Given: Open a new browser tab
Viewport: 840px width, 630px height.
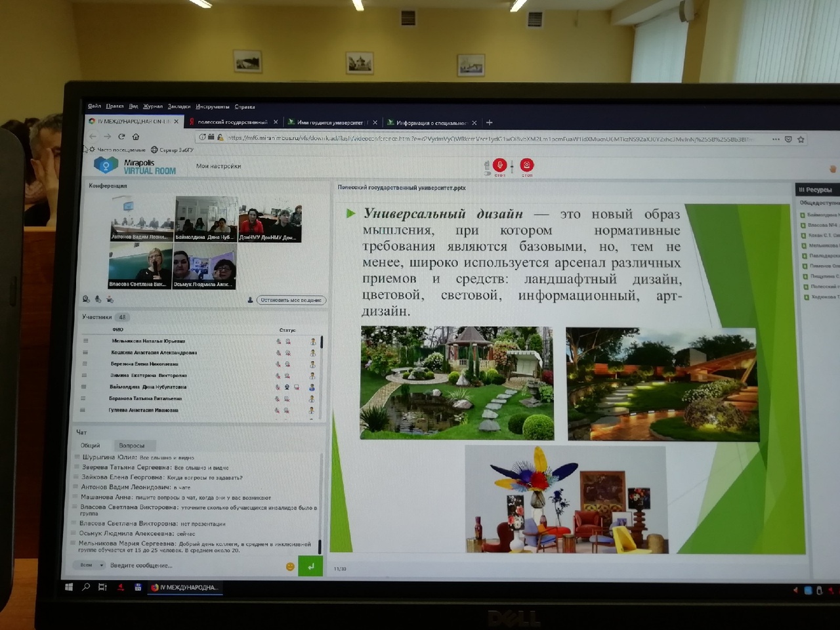Looking at the screenshot, I should (x=489, y=122).
